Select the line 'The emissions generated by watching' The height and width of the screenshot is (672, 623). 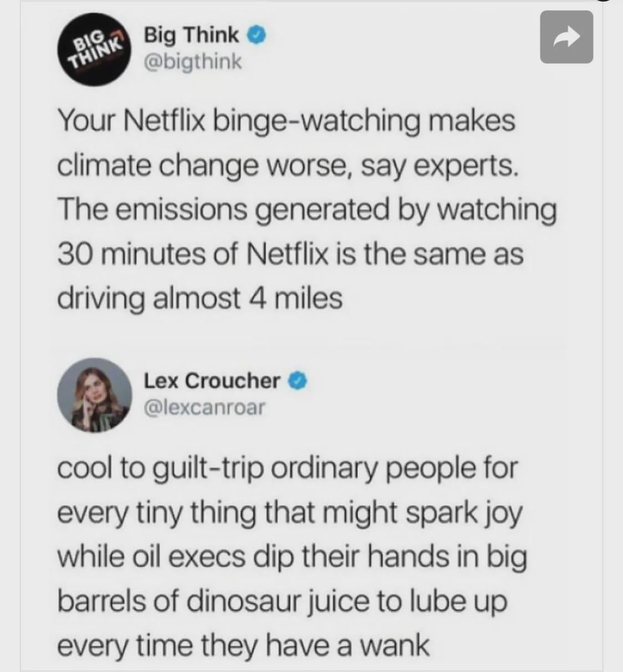click(x=307, y=211)
